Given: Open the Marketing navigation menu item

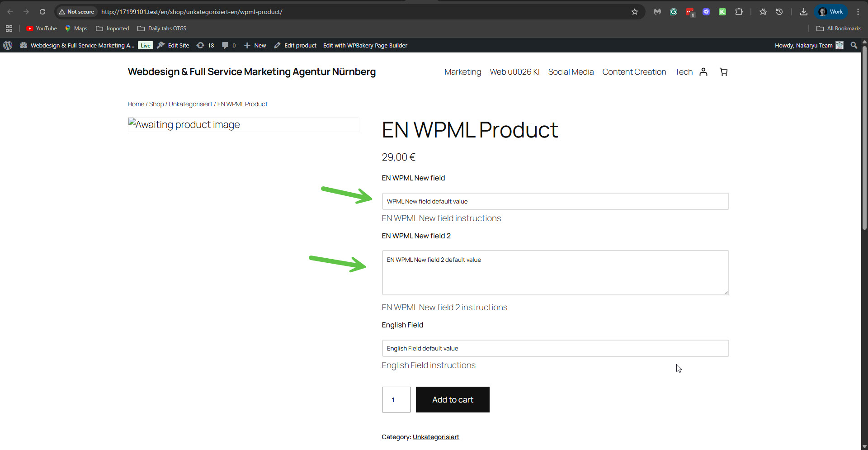Looking at the screenshot, I should click(462, 72).
